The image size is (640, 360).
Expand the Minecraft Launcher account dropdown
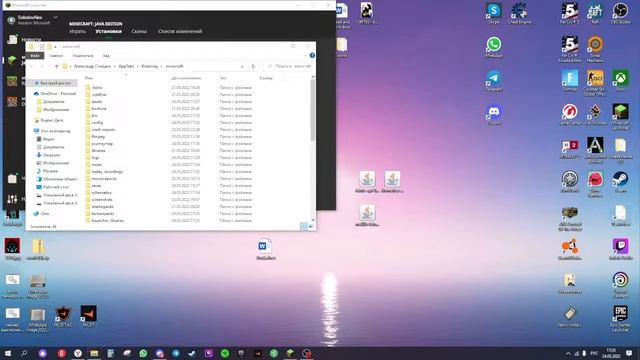[x=56, y=17]
